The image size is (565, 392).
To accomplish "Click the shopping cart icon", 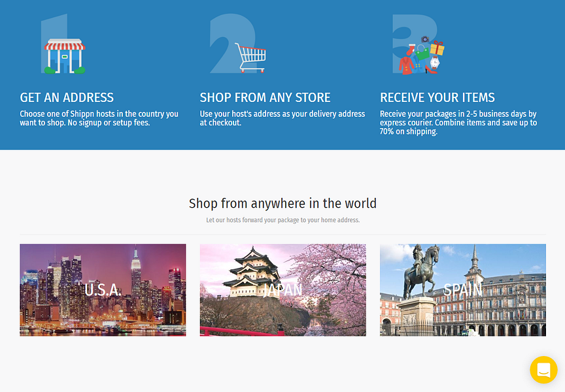I will click(250, 57).
